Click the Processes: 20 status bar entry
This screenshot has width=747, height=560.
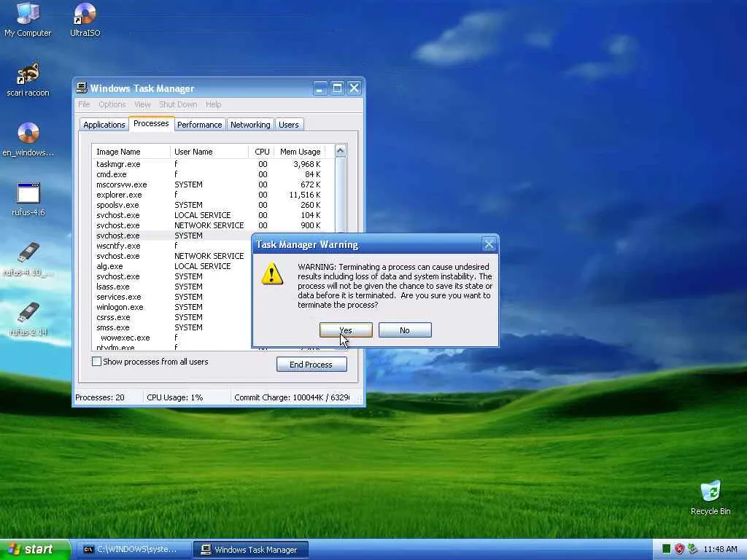pos(108,397)
